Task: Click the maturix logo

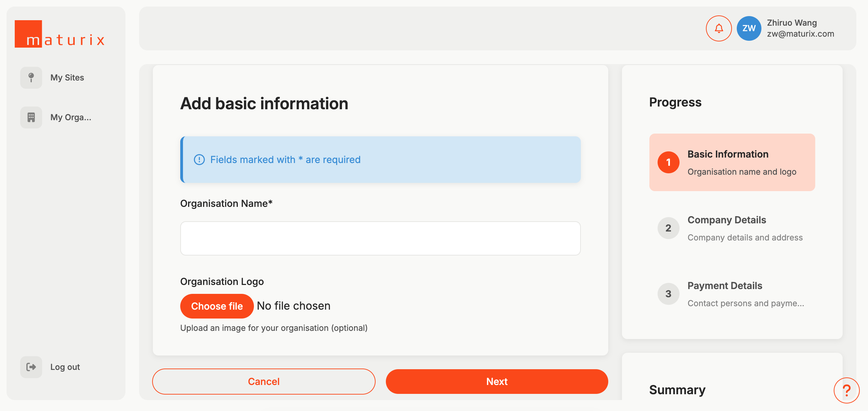Action: click(60, 34)
